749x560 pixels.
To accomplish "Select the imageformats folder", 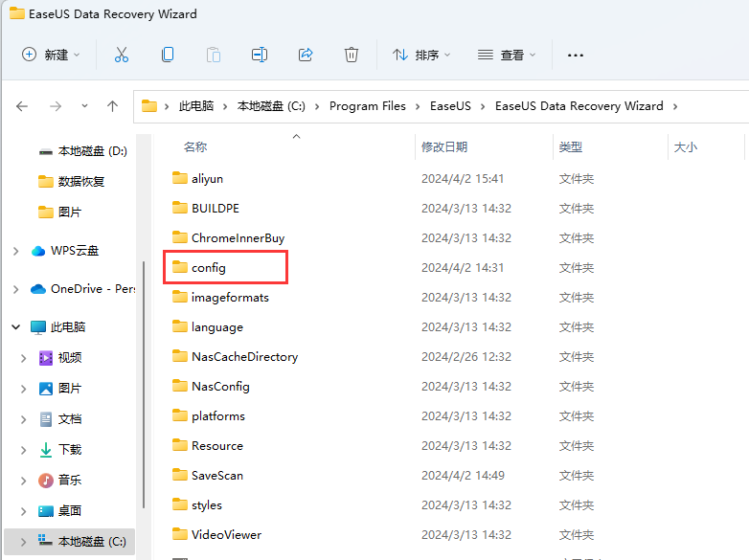I will [x=230, y=298].
